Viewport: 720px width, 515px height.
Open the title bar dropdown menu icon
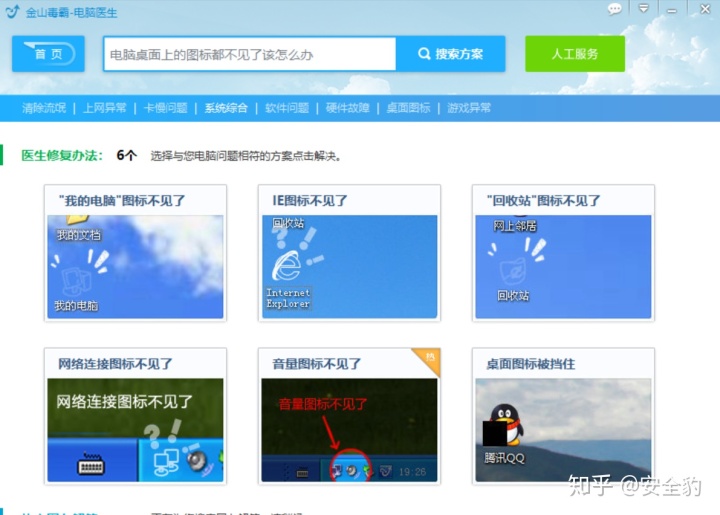click(x=644, y=8)
